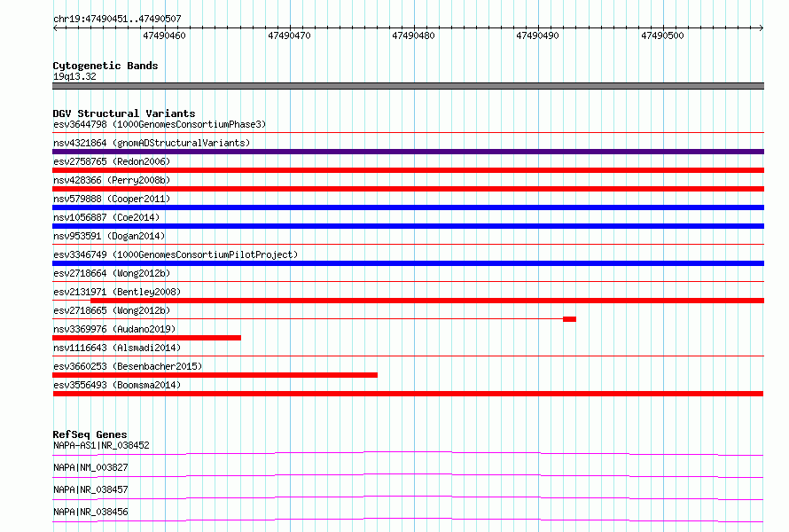Image resolution: width=789 pixels, height=532 pixels.
Task: Click the left arrow end of the ruler
Action: (x=55, y=28)
